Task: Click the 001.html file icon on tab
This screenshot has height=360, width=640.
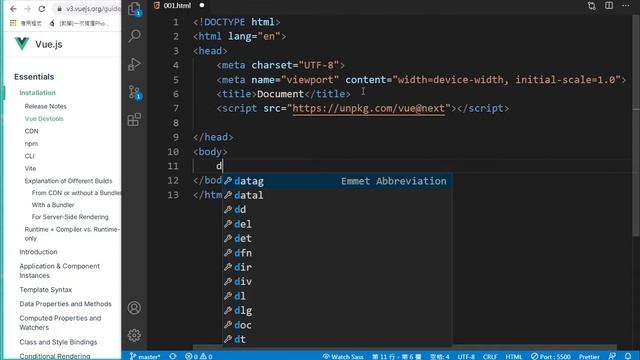Action: [x=157, y=6]
